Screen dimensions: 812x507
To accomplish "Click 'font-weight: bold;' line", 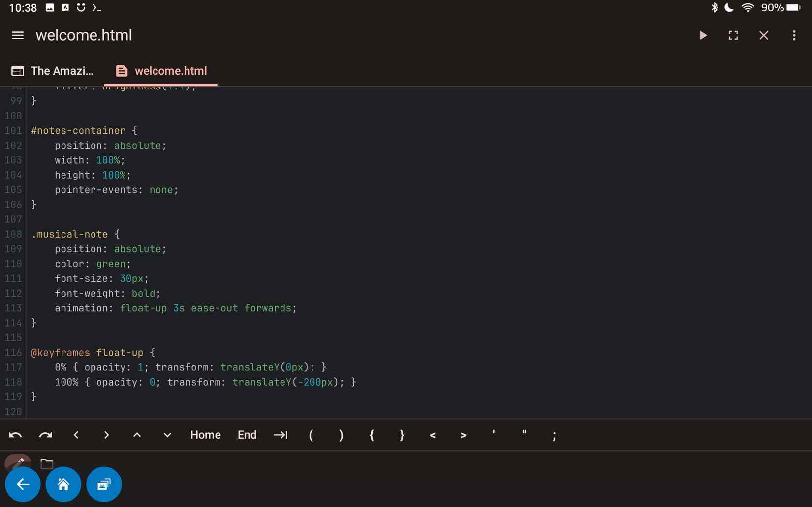I will pyautogui.click(x=107, y=294).
